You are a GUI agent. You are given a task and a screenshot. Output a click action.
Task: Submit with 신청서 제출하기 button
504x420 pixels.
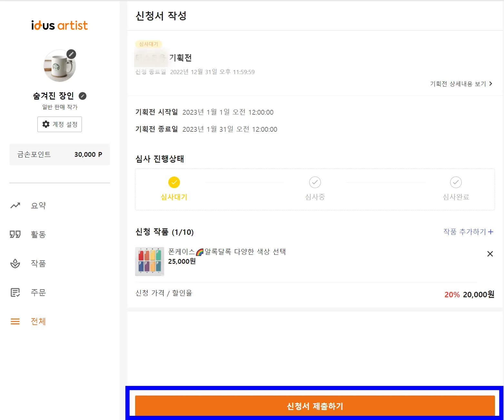point(315,406)
